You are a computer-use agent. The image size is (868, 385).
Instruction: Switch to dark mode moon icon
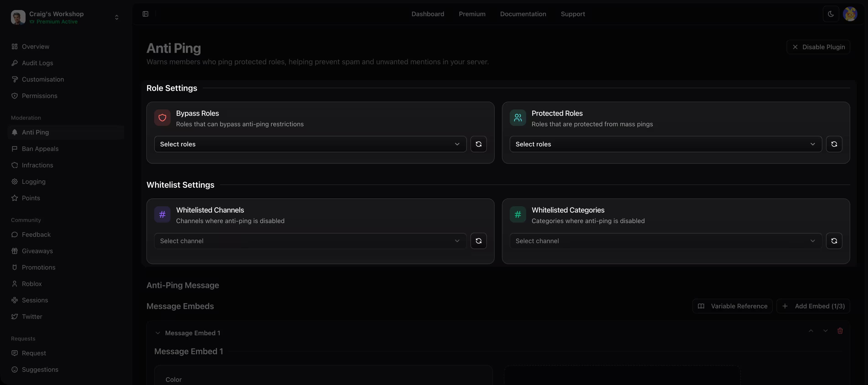point(831,14)
